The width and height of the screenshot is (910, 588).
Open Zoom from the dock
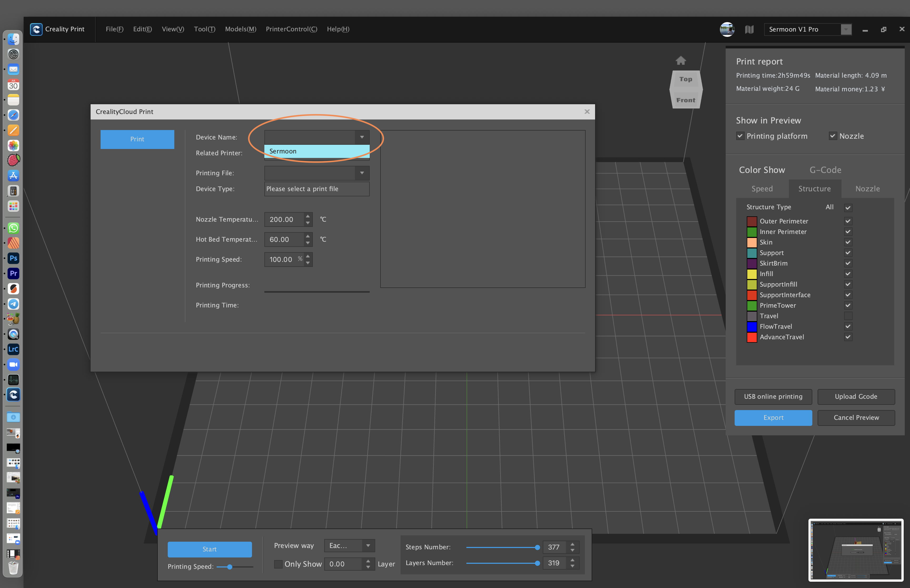click(x=13, y=364)
